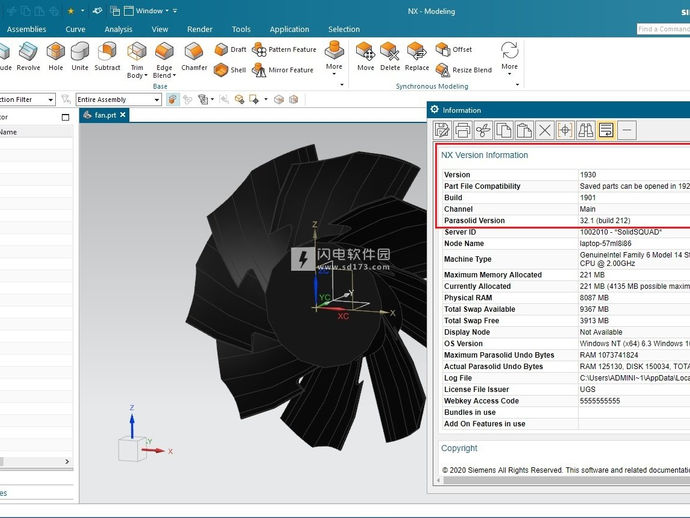This screenshot has width=690, height=518.
Task: Switch to the Analysis tab
Action: click(118, 29)
